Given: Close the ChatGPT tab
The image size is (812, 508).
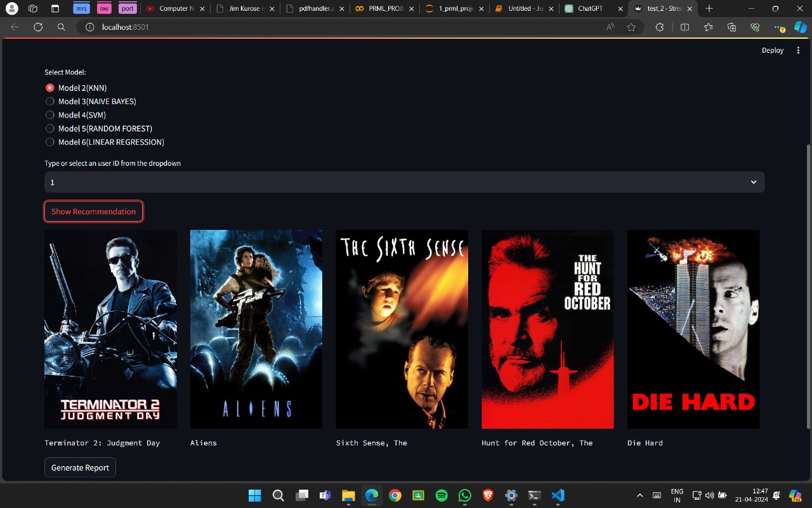Looking at the screenshot, I should tap(620, 9).
